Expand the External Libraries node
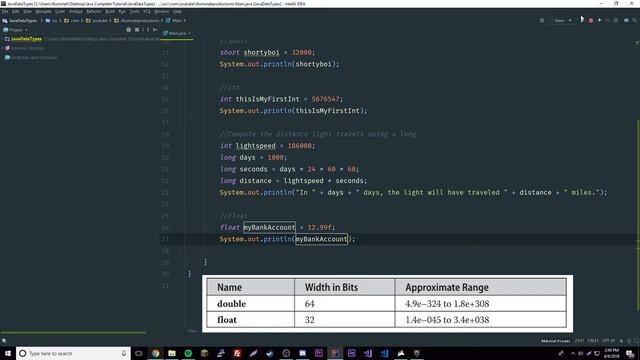Screen dimensions: 640x360 (x=24, y=48)
